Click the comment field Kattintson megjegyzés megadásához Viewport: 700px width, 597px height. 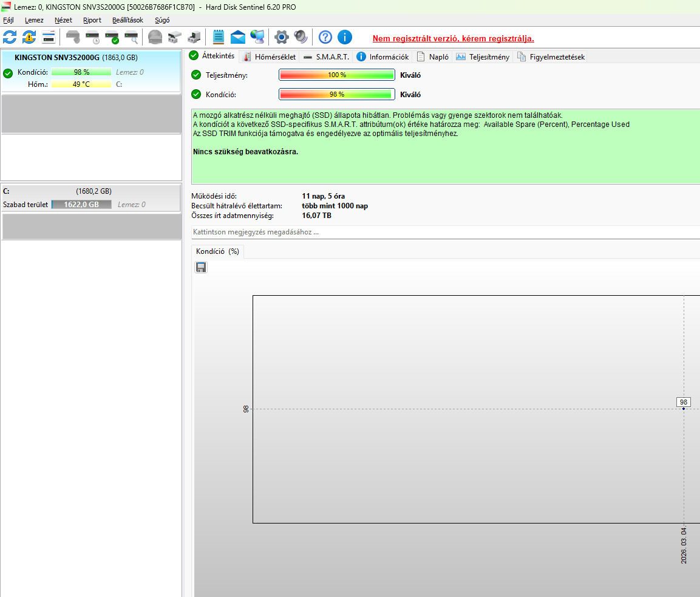[446, 232]
